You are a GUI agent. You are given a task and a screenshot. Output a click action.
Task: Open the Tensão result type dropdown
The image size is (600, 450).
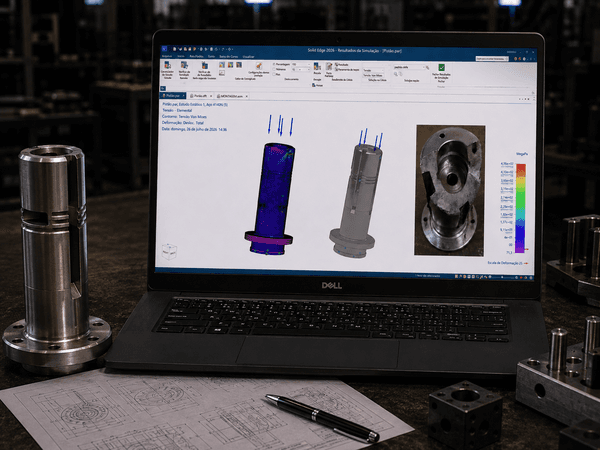click(373, 70)
